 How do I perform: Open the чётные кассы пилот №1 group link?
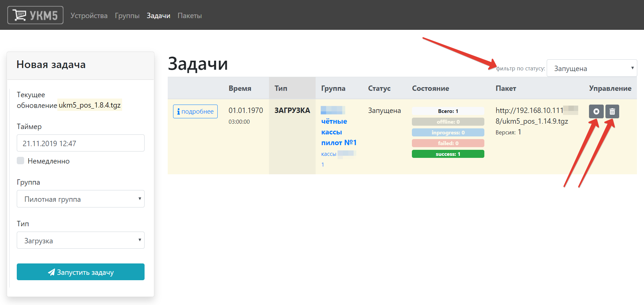click(339, 132)
